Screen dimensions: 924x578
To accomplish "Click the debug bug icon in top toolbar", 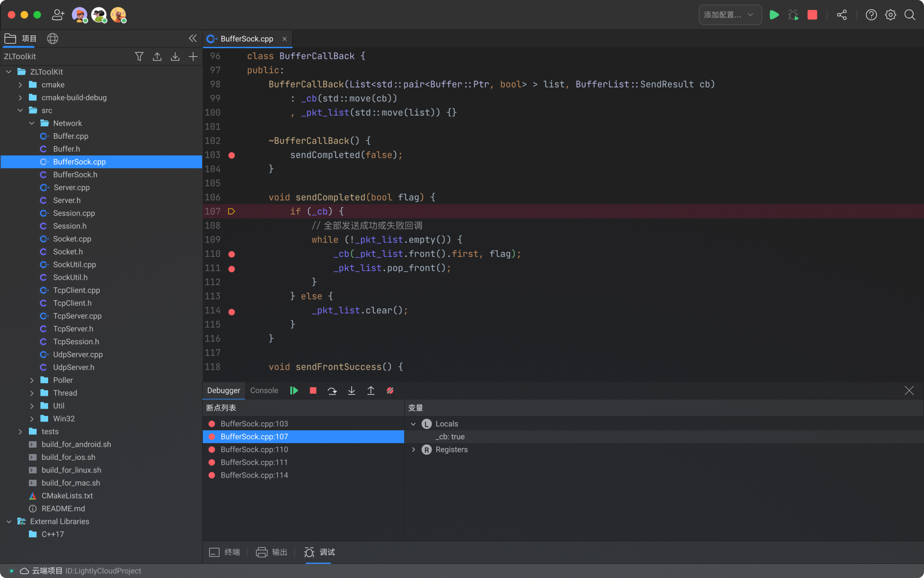I will coord(793,15).
